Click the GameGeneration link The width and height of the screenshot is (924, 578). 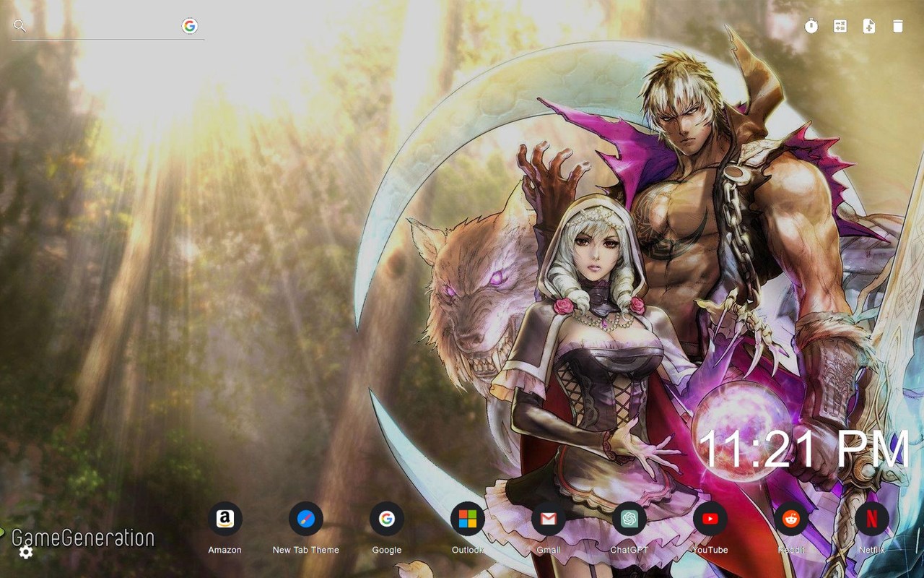click(82, 538)
